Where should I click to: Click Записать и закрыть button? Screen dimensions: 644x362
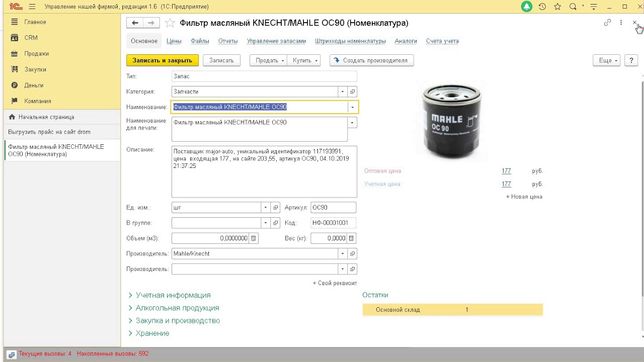tap(163, 60)
